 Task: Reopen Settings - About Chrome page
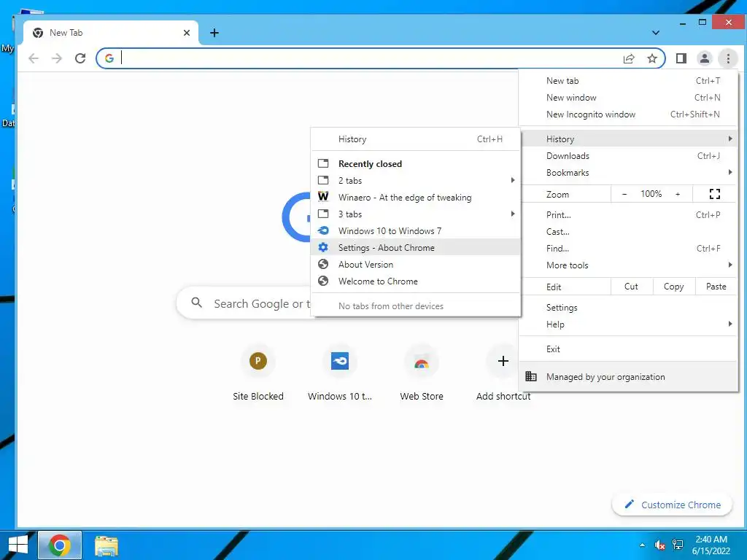pyautogui.click(x=415, y=248)
